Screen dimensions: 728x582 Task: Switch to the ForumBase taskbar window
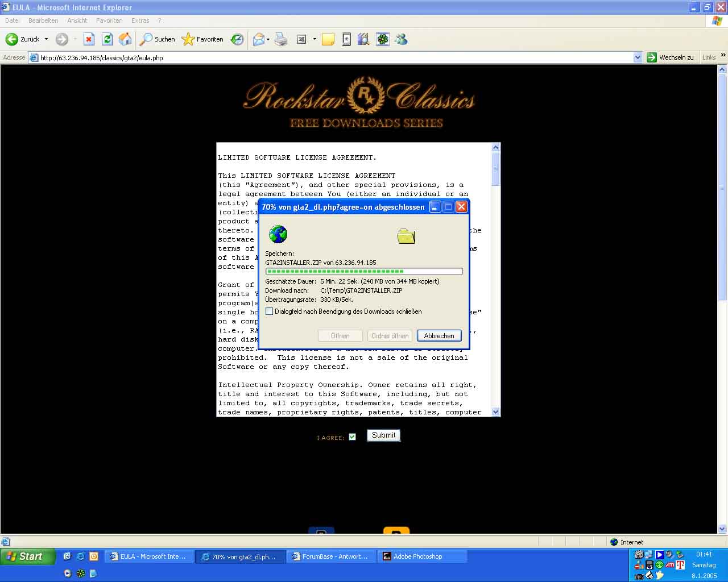point(331,556)
